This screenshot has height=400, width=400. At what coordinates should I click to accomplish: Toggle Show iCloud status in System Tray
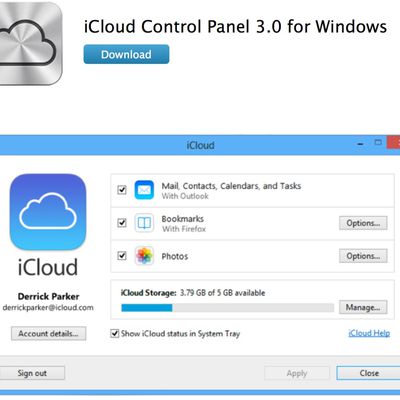115,333
